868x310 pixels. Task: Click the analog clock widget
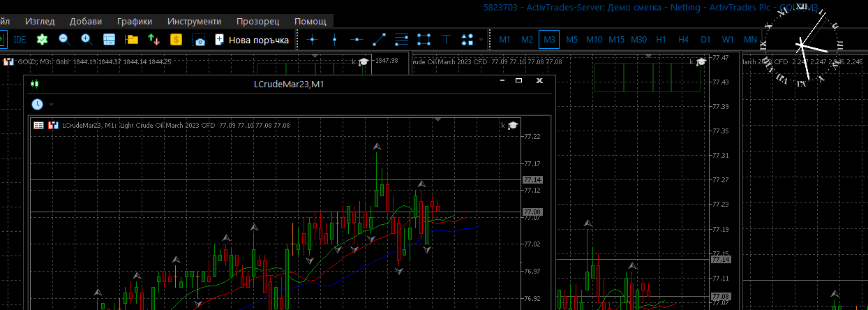(802, 46)
